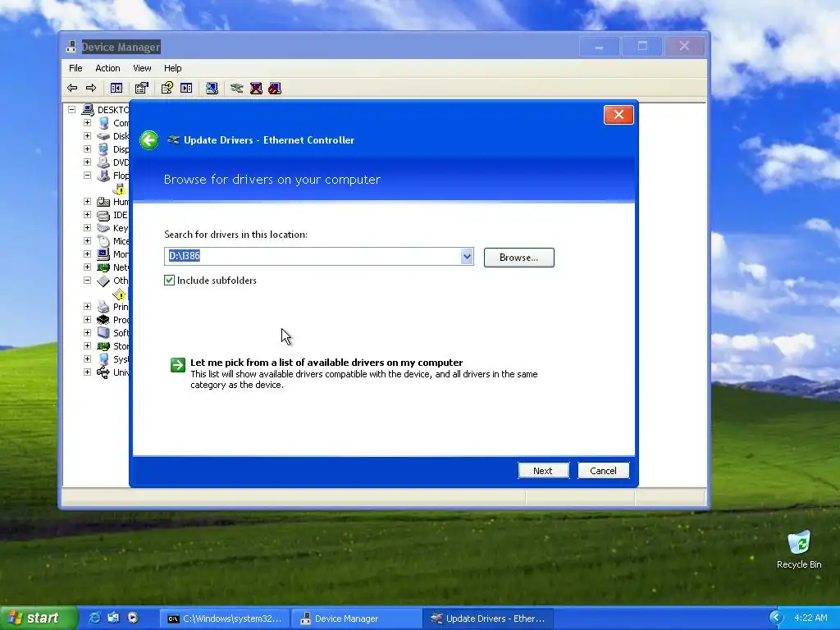Open the driver location dropdown arrow
The image size is (840, 630).
[x=467, y=257]
